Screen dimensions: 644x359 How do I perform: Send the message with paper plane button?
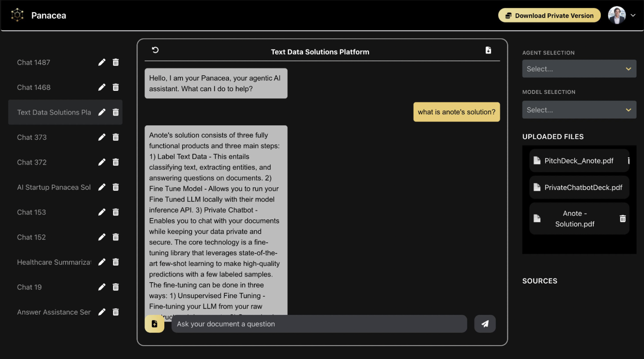485,324
